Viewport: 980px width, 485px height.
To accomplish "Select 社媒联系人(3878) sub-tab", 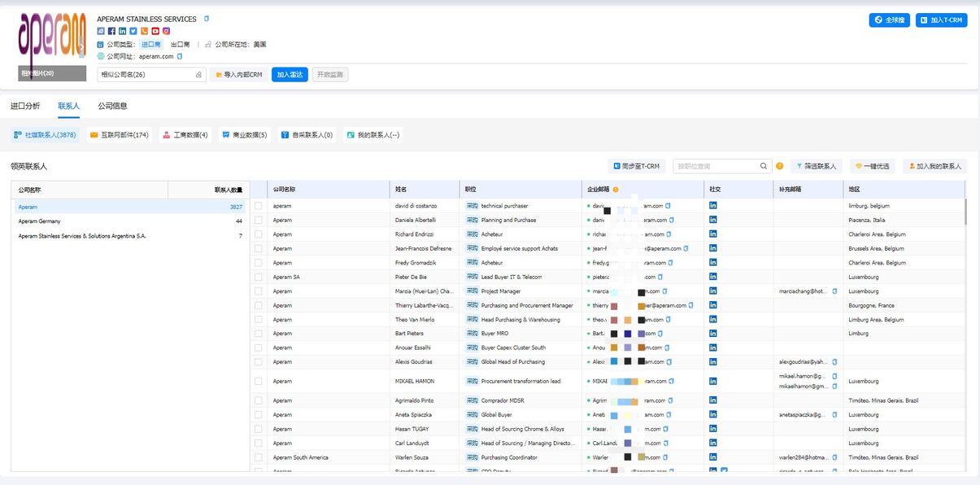I will pos(46,135).
